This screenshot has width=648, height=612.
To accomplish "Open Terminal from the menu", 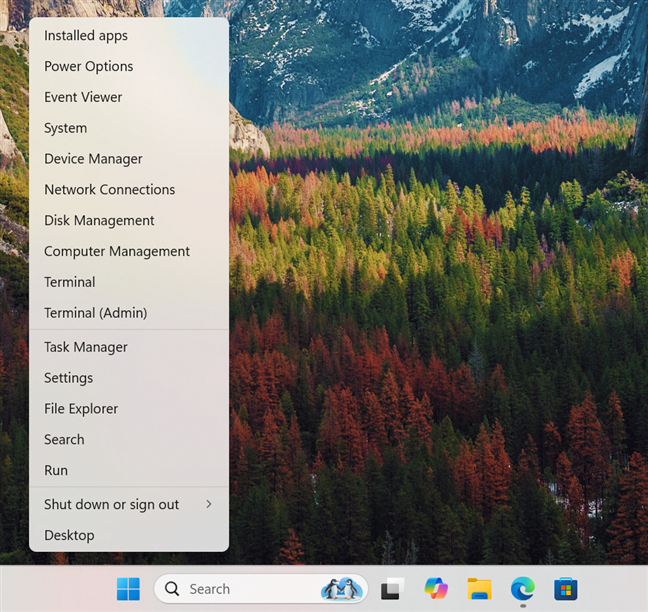I will coord(129,282).
